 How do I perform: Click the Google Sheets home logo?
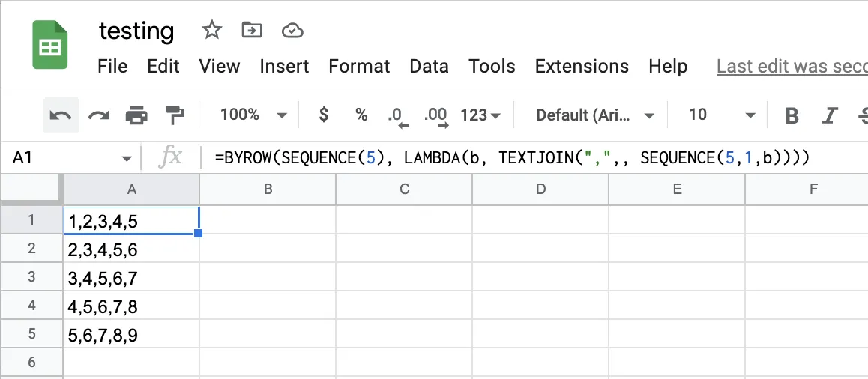tap(50, 46)
